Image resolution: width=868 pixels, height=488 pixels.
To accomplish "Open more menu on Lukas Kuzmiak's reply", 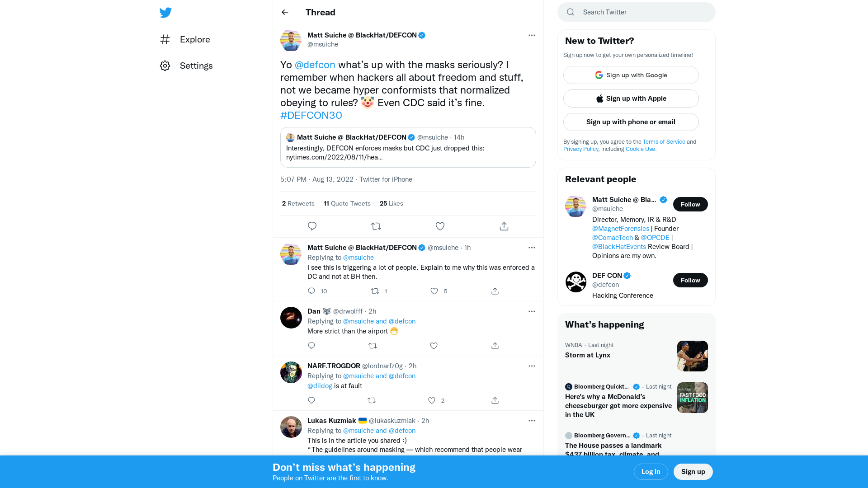I will pyautogui.click(x=532, y=421).
